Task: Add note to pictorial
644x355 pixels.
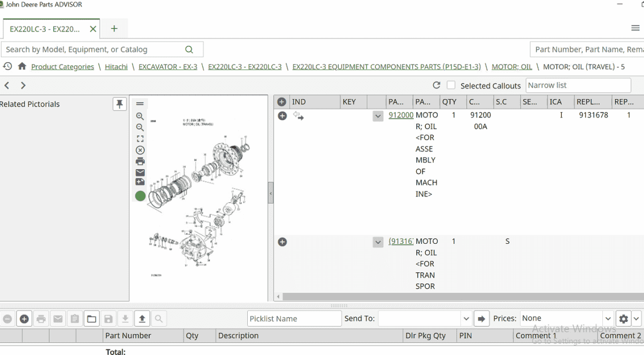Action: [x=140, y=182]
